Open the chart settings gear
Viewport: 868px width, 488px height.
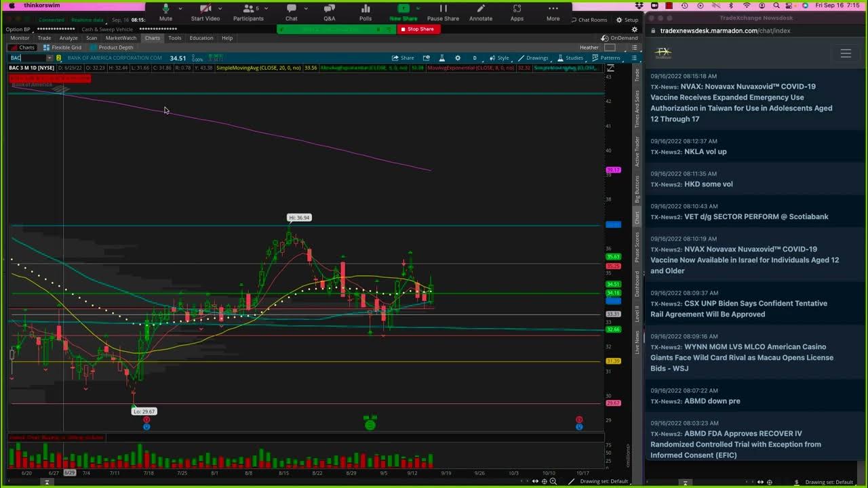458,58
